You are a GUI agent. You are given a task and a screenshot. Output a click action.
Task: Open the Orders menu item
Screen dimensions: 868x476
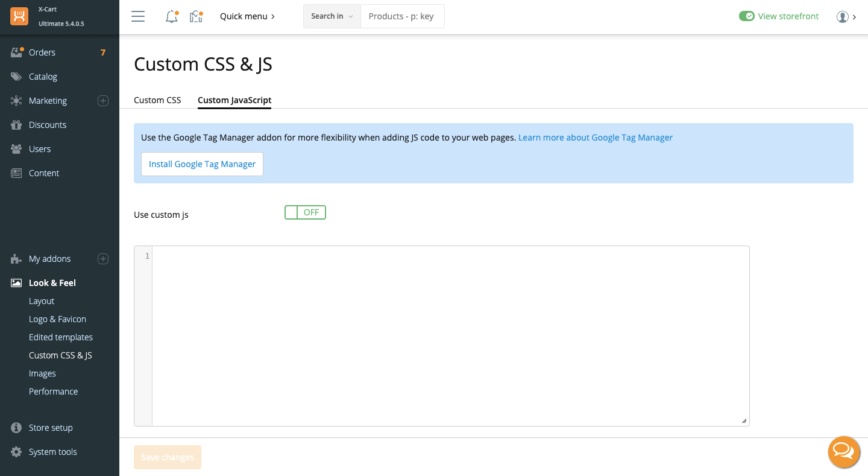(x=42, y=52)
